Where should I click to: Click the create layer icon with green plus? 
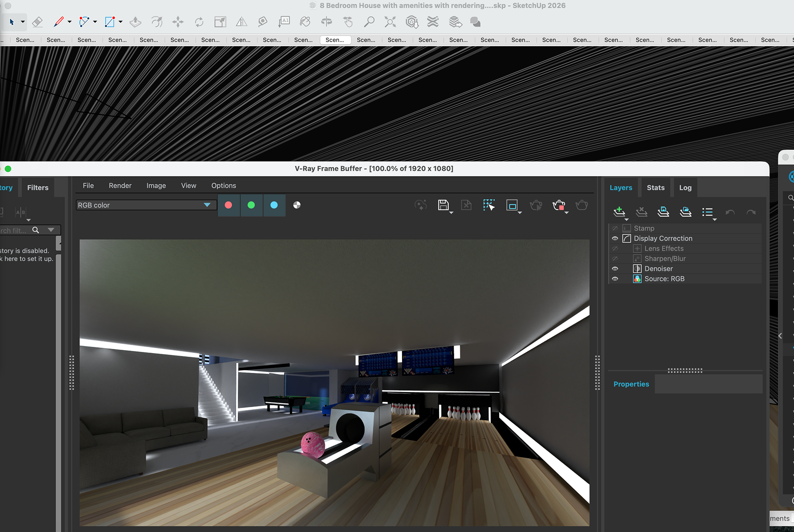619,212
